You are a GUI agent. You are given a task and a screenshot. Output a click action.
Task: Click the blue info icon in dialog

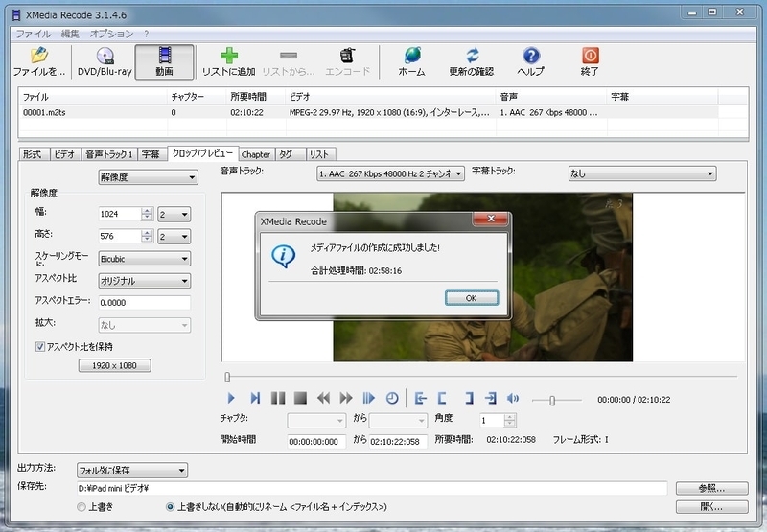283,256
